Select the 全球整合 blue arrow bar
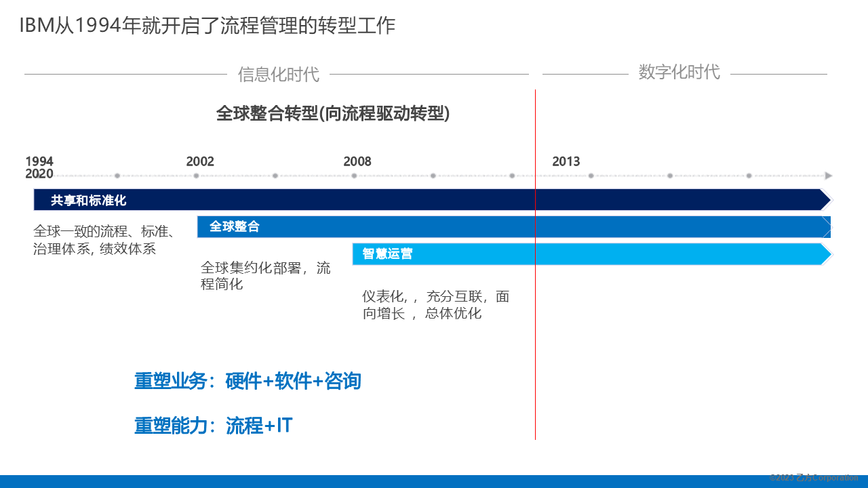The width and height of the screenshot is (868, 488). click(514, 227)
